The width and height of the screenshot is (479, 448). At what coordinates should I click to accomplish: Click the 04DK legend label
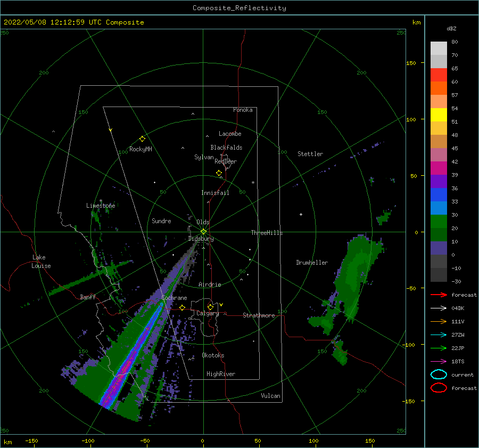(x=458, y=308)
